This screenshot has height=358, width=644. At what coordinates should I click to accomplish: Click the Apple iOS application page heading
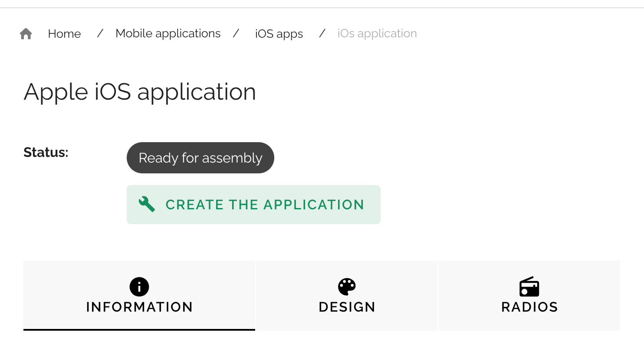(x=140, y=92)
